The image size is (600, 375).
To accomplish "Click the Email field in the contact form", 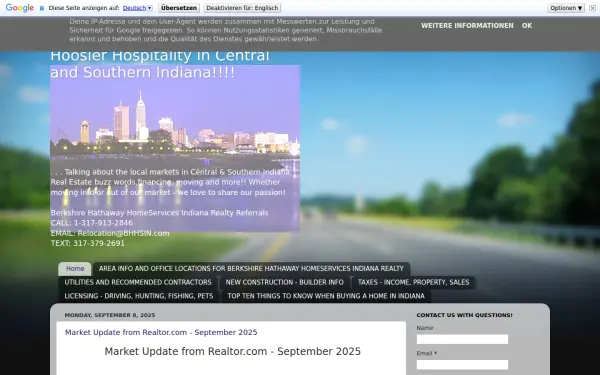I will tap(462, 365).
